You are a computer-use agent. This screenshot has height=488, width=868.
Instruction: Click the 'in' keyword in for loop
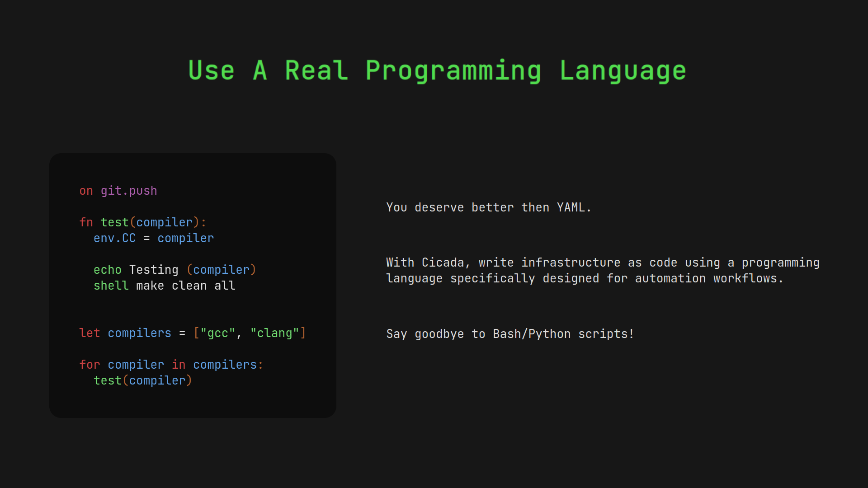[x=179, y=365]
